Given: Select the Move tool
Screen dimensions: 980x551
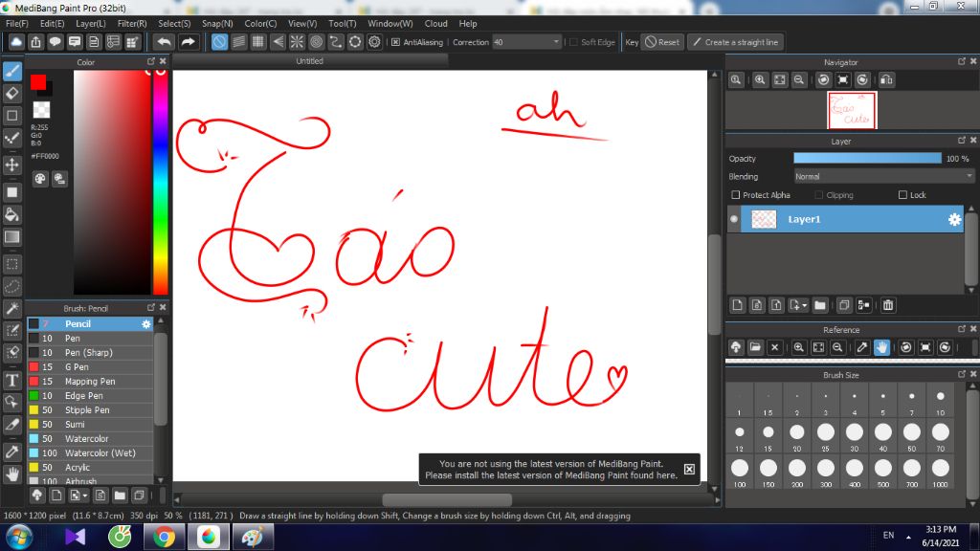Looking at the screenshot, I should pyautogui.click(x=12, y=165).
